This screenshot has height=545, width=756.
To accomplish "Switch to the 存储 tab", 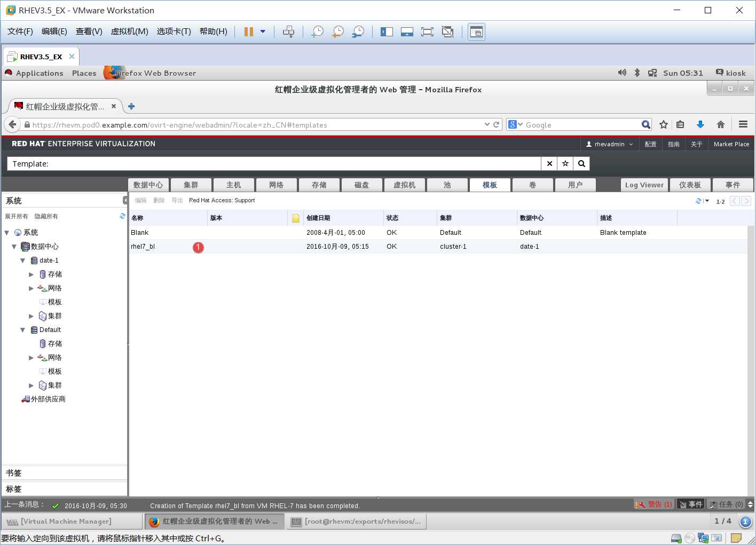I will tap(319, 185).
